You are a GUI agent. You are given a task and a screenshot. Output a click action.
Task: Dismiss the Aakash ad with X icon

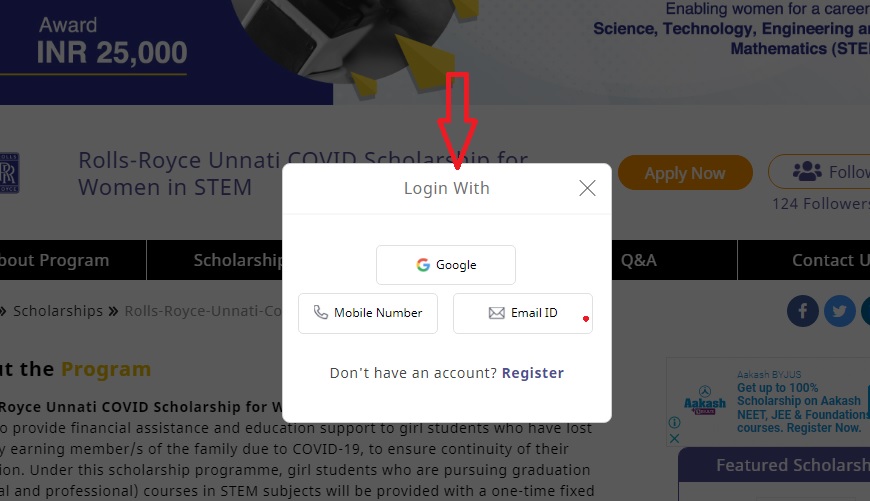click(674, 438)
